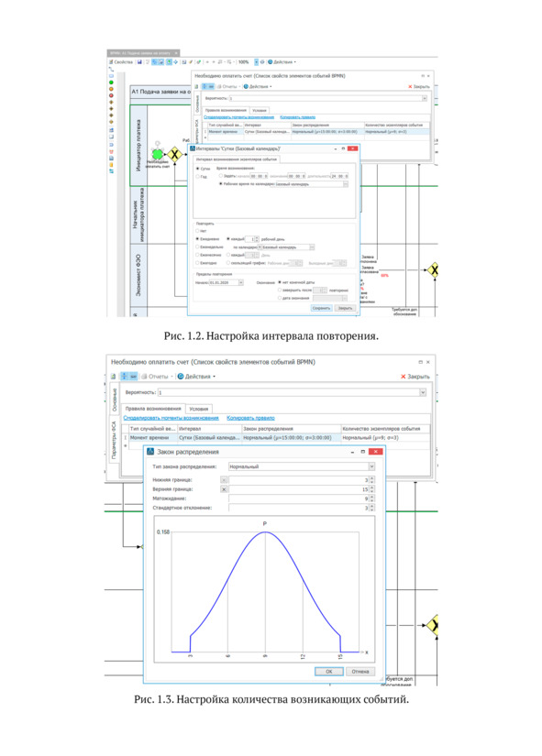The image size is (542, 756).
Task: Click the Закон распределения dialog title icon
Action: point(150,452)
